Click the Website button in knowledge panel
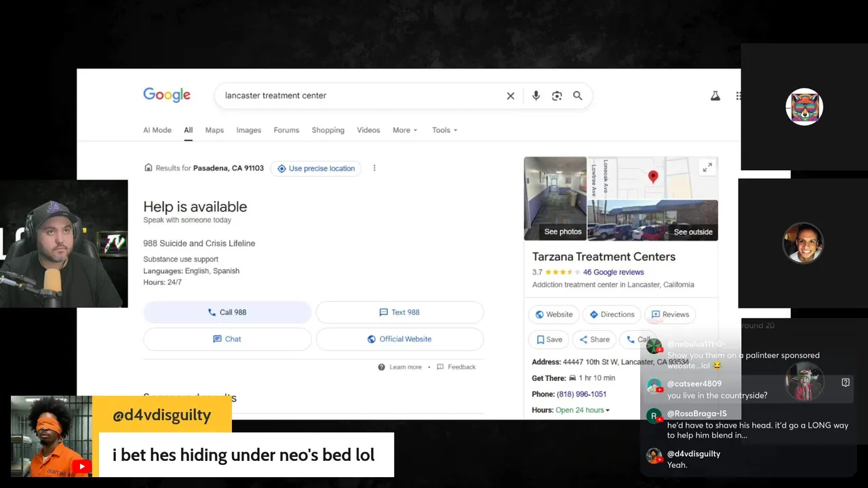868x488 pixels. click(554, 314)
